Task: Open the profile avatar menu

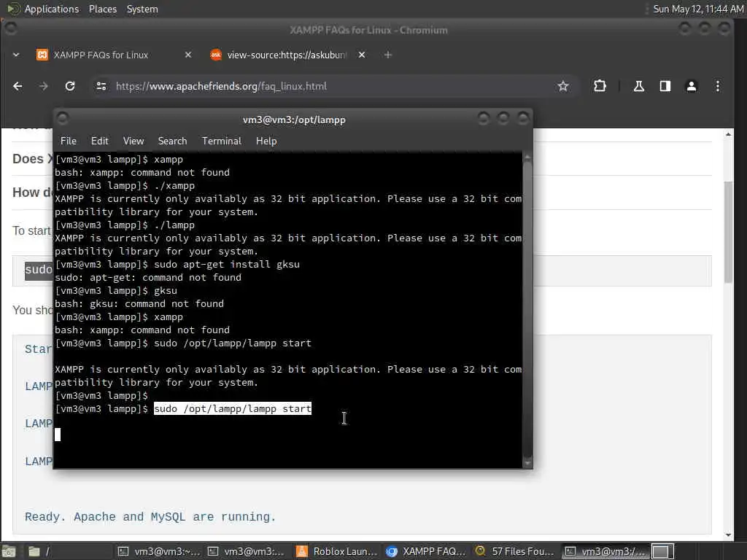Action: [692, 86]
